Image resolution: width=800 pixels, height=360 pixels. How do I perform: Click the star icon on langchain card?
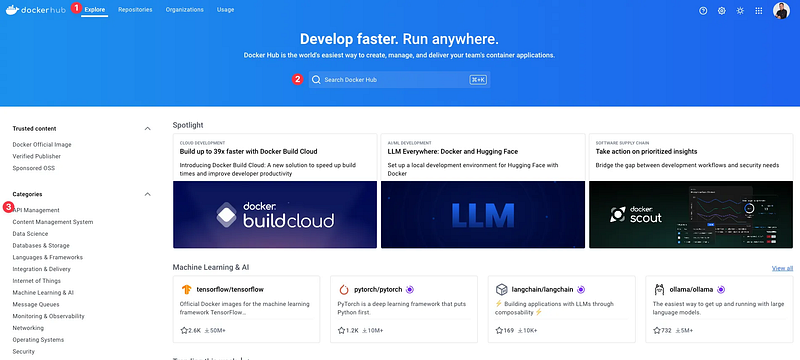point(499,330)
